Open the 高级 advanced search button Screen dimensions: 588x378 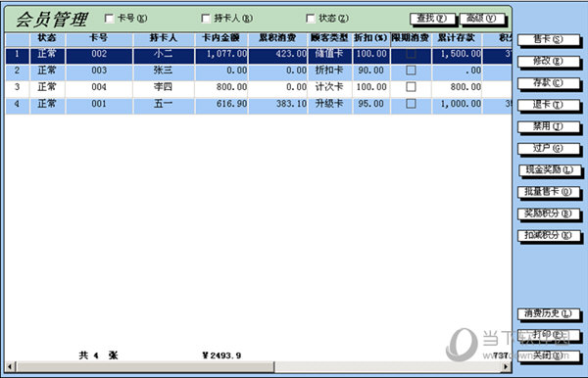pos(482,19)
